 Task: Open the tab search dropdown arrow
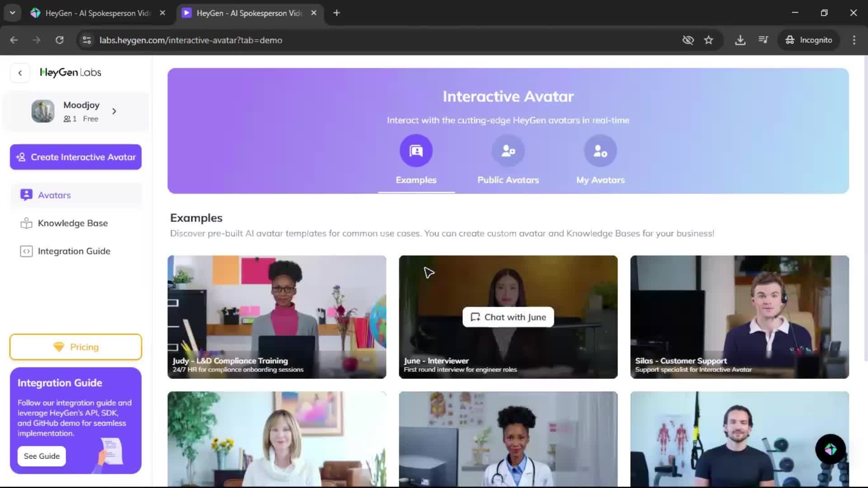[13, 13]
